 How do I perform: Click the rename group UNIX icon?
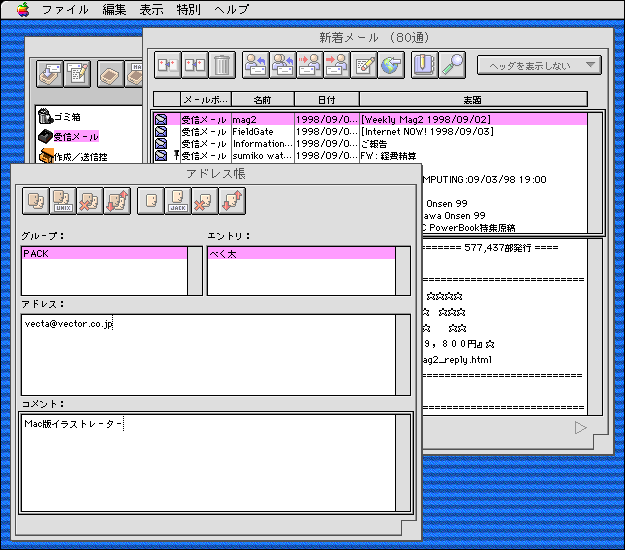(63, 201)
